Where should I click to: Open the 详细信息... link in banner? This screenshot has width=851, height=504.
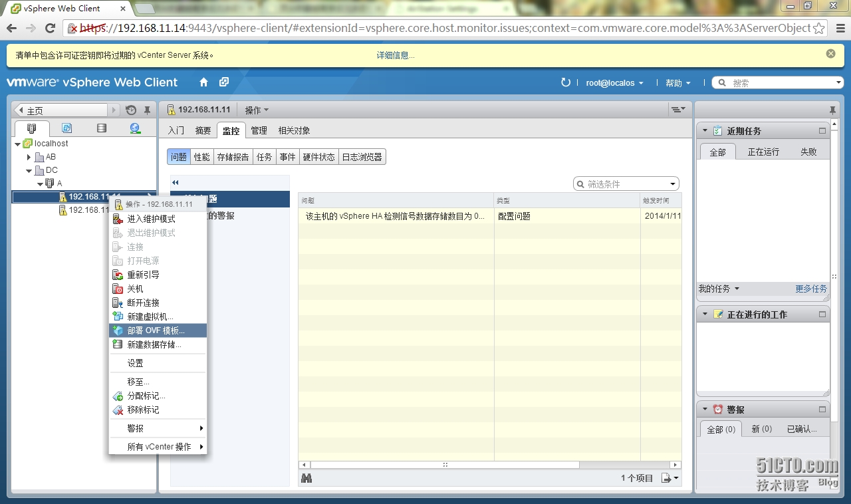[396, 55]
